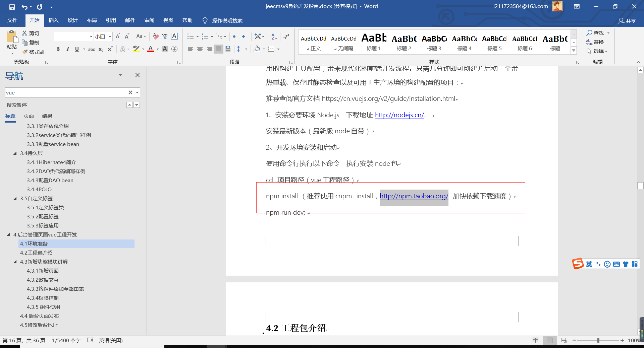Open the font size dropdown
This screenshot has width=644, height=348.
110,37
